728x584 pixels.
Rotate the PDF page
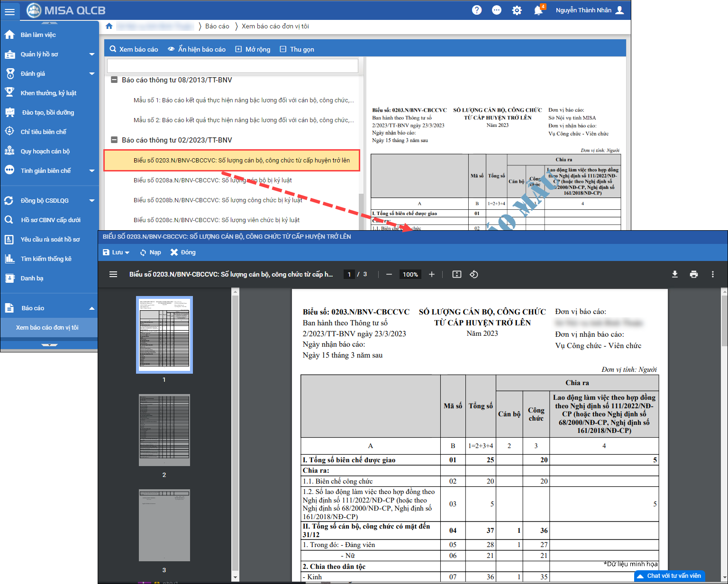tap(474, 274)
